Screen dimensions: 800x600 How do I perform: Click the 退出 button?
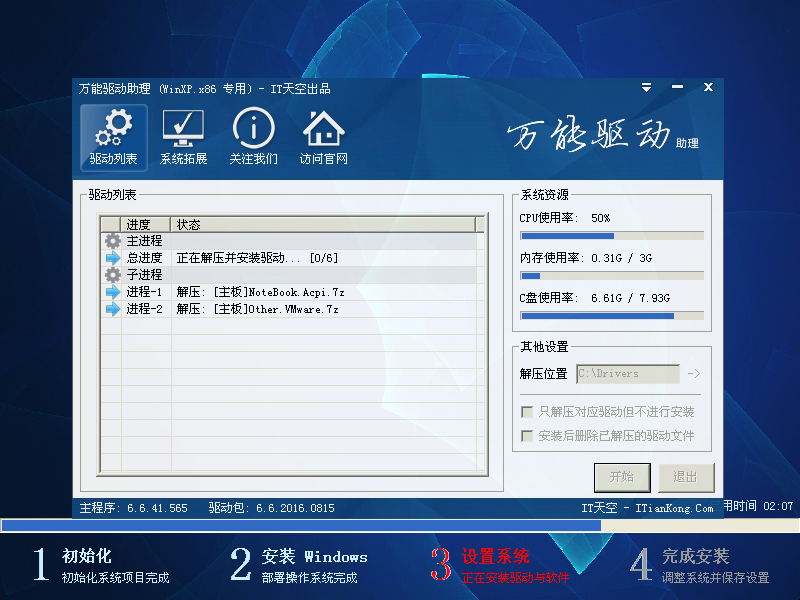(x=686, y=478)
